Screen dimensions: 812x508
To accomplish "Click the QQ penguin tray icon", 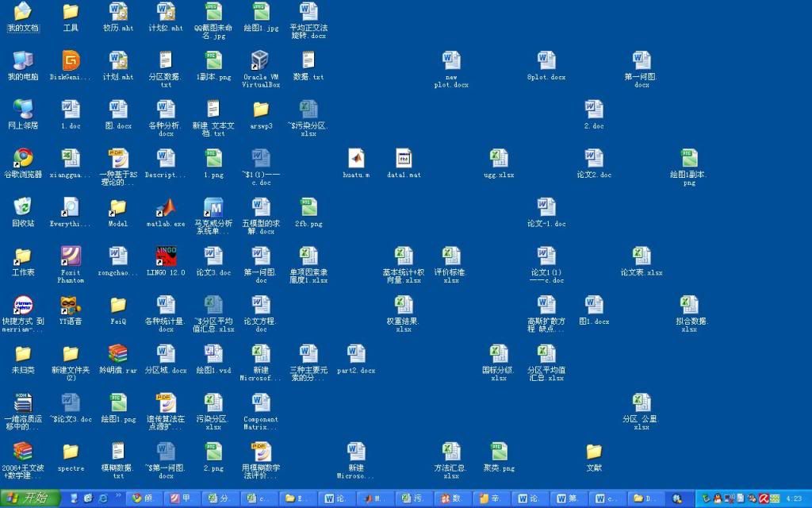I will (716, 498).
